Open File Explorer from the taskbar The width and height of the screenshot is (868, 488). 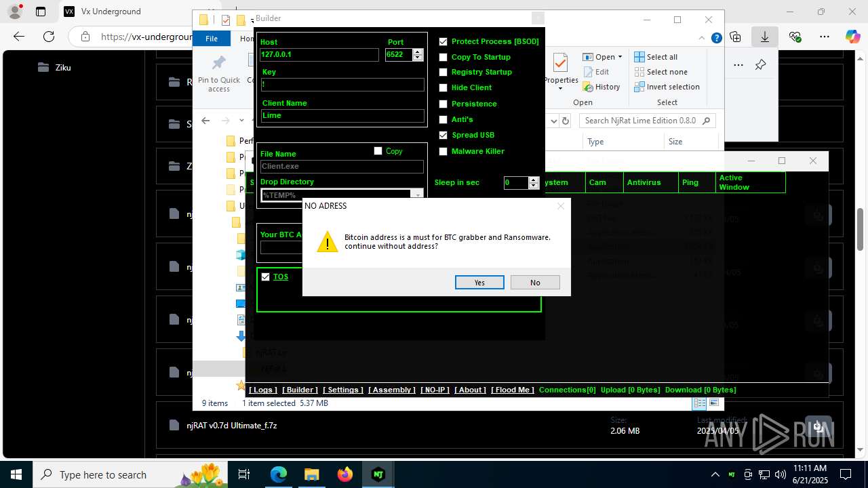312,474
